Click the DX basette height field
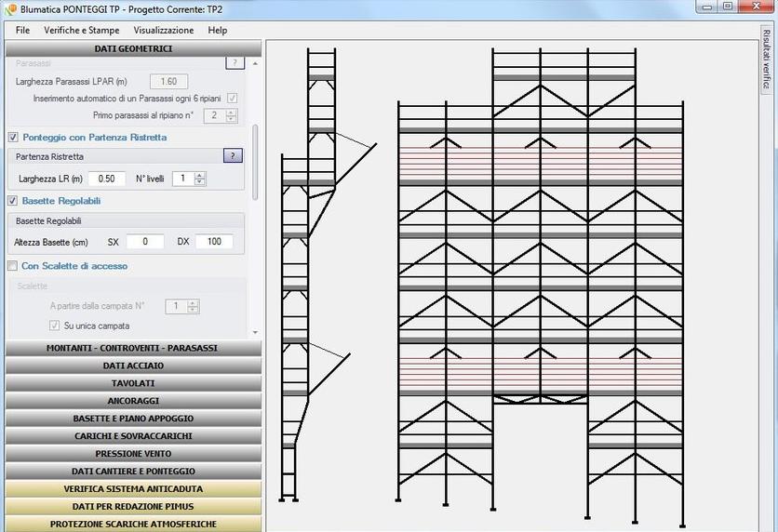This screenshot has height=532, width=778. (x=214, y=242)
